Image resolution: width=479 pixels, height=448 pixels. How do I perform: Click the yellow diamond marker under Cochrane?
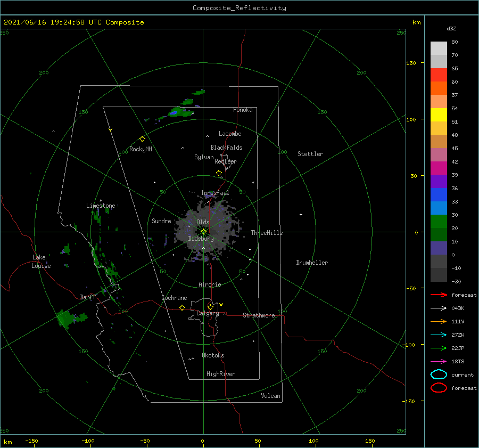[x=182, y=307]
